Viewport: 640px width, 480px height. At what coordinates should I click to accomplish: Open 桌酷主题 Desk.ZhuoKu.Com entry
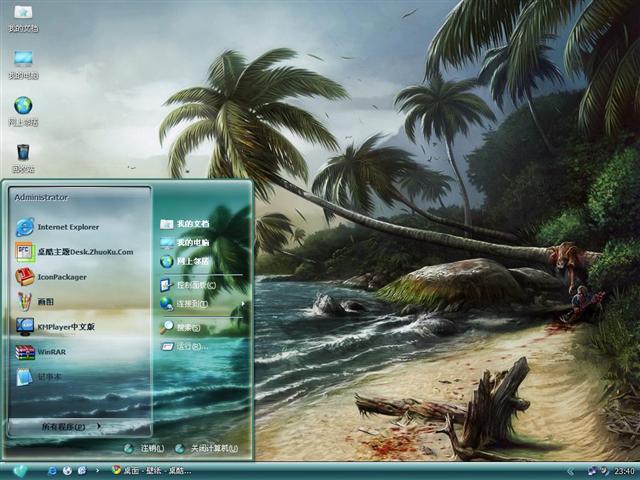[75, 252]
